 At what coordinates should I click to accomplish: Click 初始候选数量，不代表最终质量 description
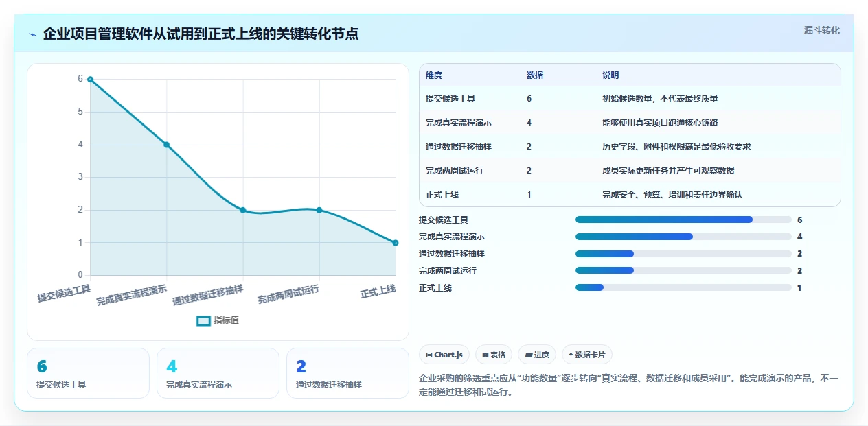[660, 99]
